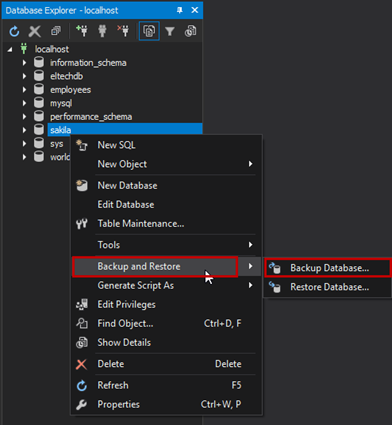
Task: Click the New Database cylinder icon in menu
Action: 82,185
